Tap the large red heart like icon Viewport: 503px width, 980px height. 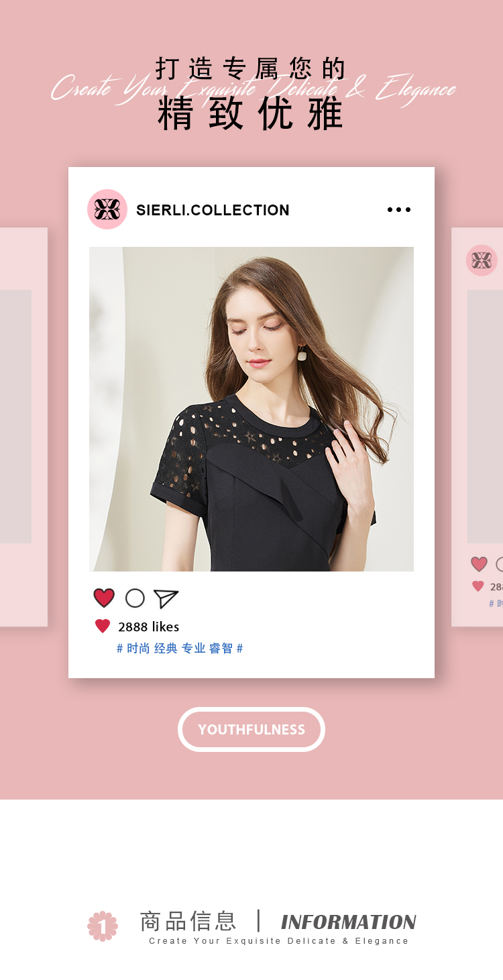point(104,598)
